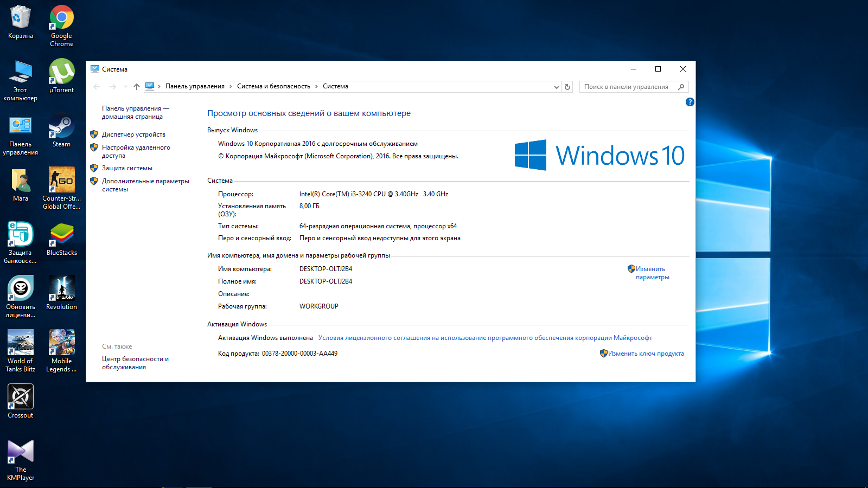This screenshot has width=868, height=488.
Task: Select the Защита банковск... desktop shortcut
Action: pyautogui.click(x=21, y=243)
